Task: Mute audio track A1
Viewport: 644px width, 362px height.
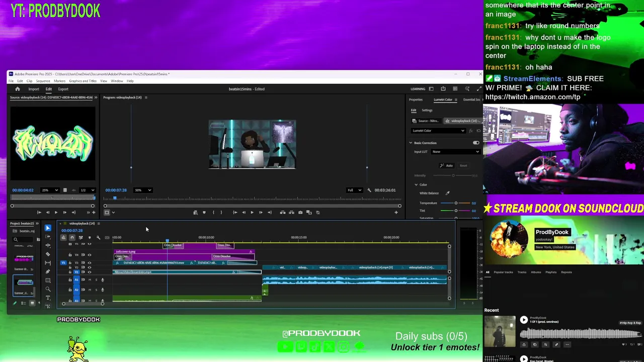Action: (90, 280)
